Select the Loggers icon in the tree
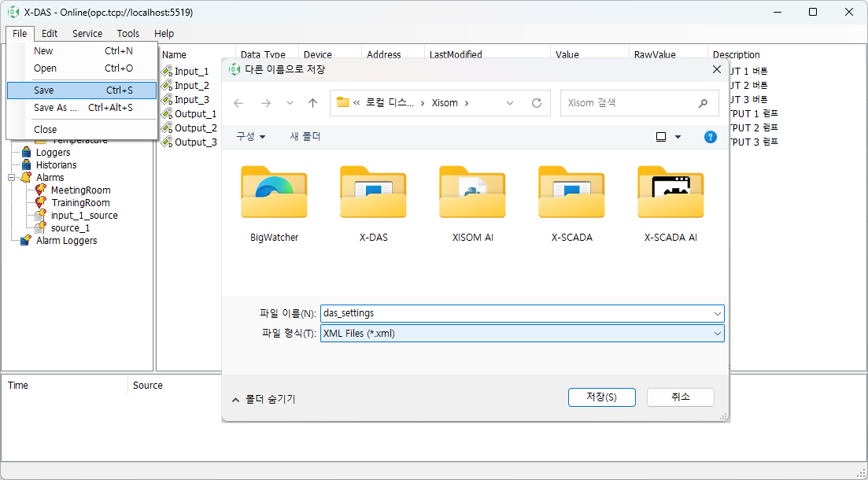 click(27, 152)
